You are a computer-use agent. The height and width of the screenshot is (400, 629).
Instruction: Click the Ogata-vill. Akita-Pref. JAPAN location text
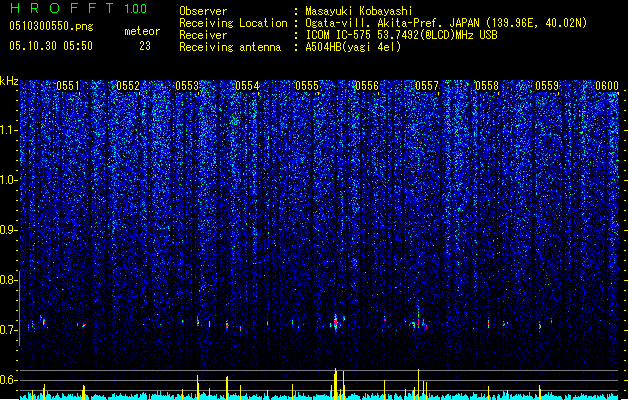tap(446, 23)
